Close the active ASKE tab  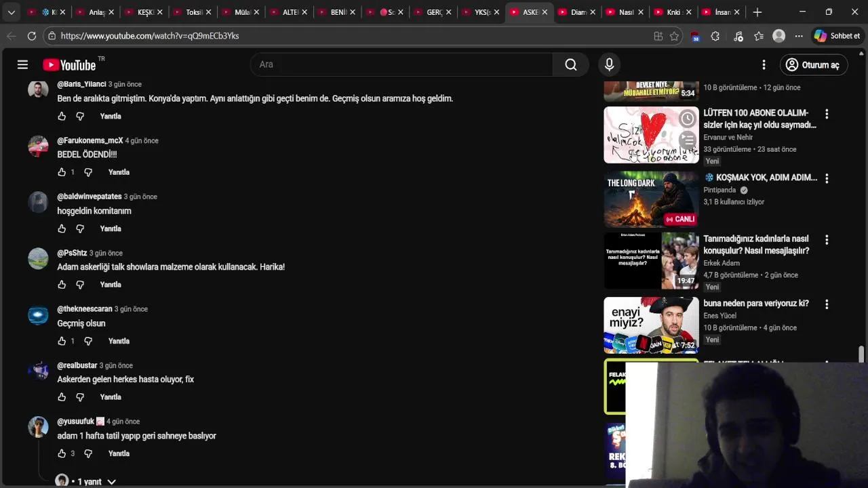[x=545, y=12]
